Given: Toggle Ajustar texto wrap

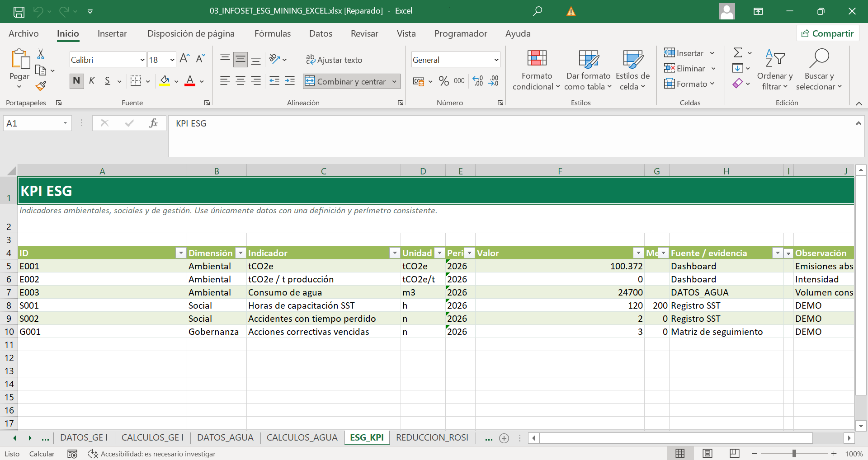Looking at the screenshot, I should (334, 60).
